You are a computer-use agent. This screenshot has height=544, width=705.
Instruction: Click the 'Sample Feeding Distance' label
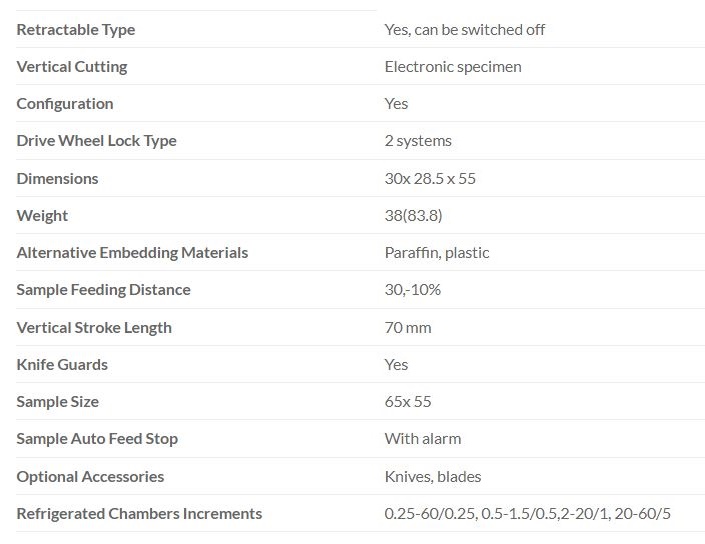104,289
